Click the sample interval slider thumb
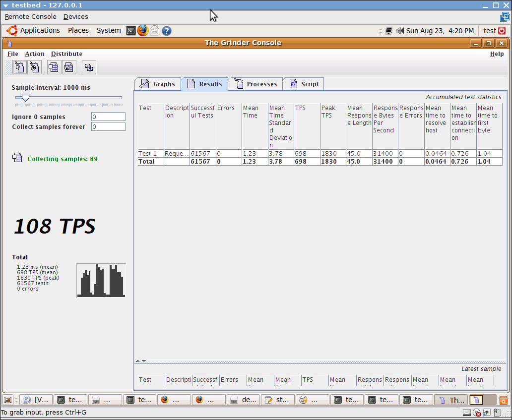 click(25, 98)
